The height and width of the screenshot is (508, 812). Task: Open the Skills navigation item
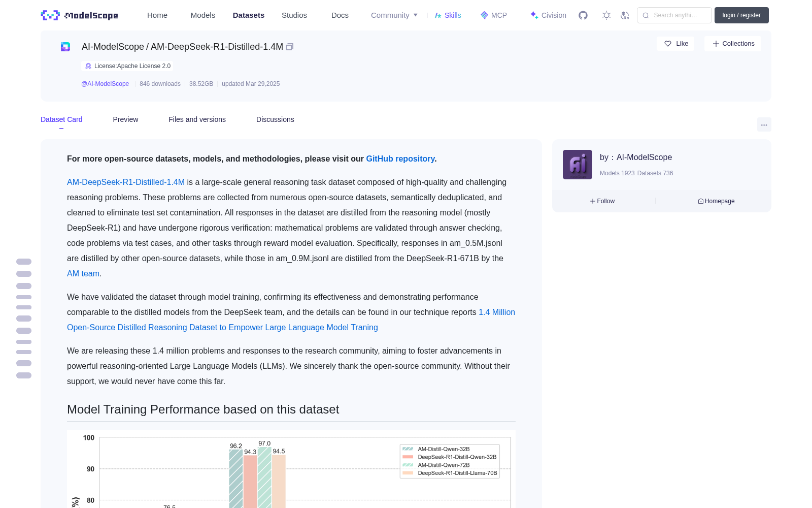[448, 15]
